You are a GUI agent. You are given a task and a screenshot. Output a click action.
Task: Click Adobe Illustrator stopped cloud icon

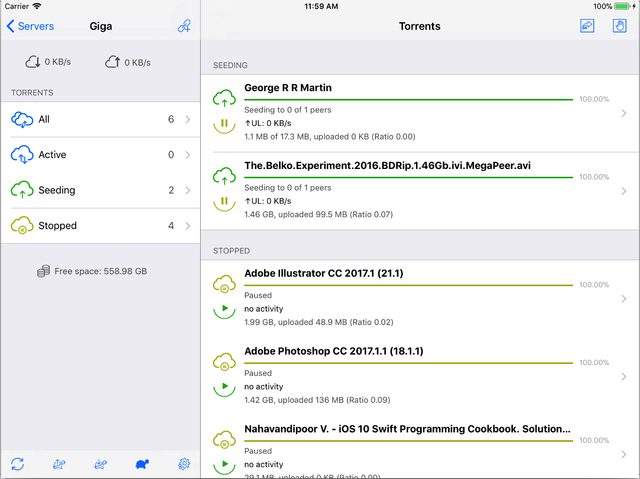(224, 284)
